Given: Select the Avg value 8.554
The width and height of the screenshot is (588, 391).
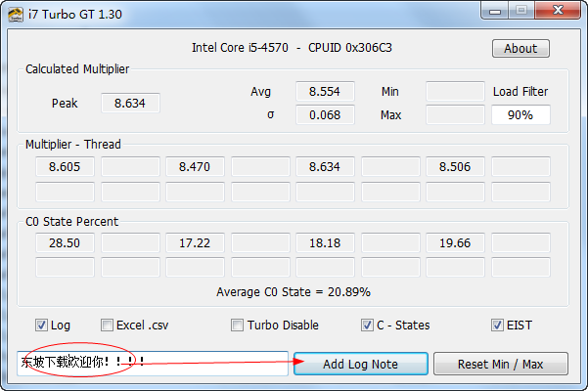Looking at the screenshot, I should (x=325, y=91).
